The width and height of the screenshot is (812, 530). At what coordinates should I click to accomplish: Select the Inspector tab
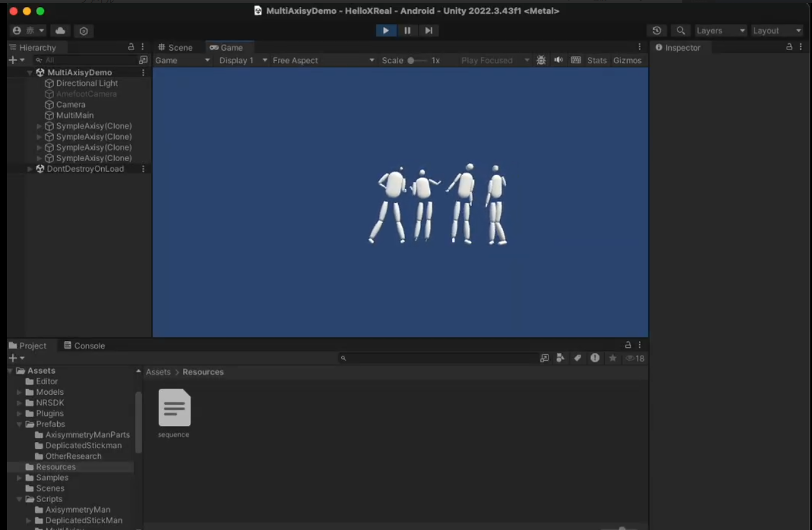(x=677, y=47)
